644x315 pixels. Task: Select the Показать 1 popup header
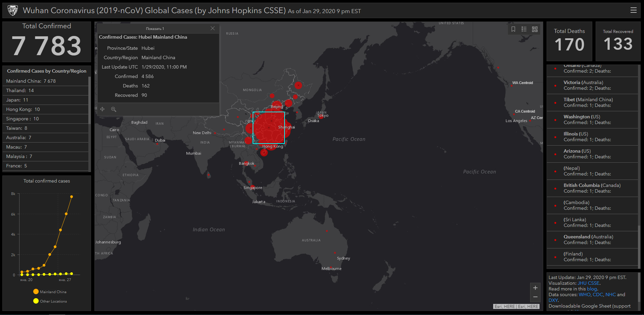pyautogui.click(x=155, y=29)
